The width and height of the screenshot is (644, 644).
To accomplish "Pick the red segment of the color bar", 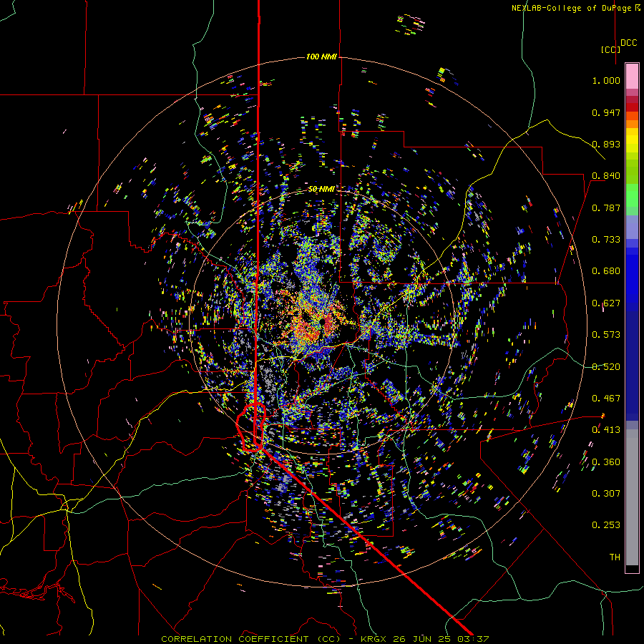I will pyautogui.click(x=632, y=107).
